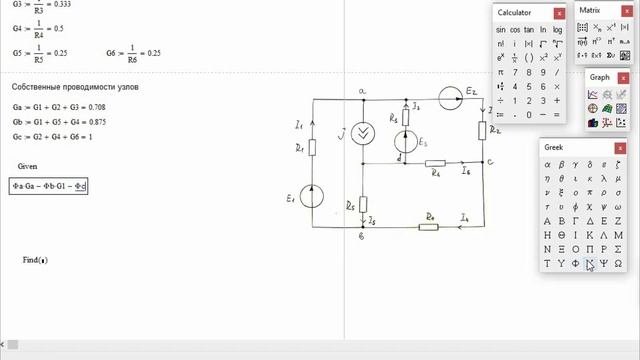The width and height of the screenshot is (640, 360).
Task: Insert nth root operator
Action: [557, 44]
